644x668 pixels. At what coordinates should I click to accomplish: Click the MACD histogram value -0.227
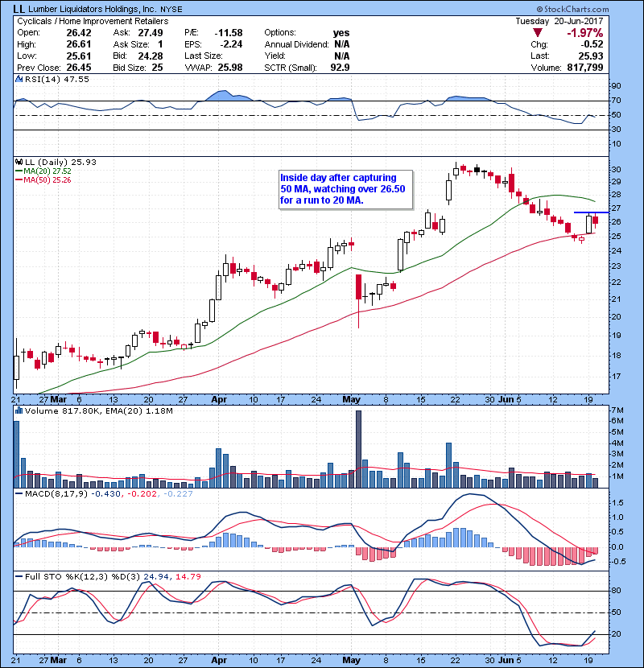[178, 494]
